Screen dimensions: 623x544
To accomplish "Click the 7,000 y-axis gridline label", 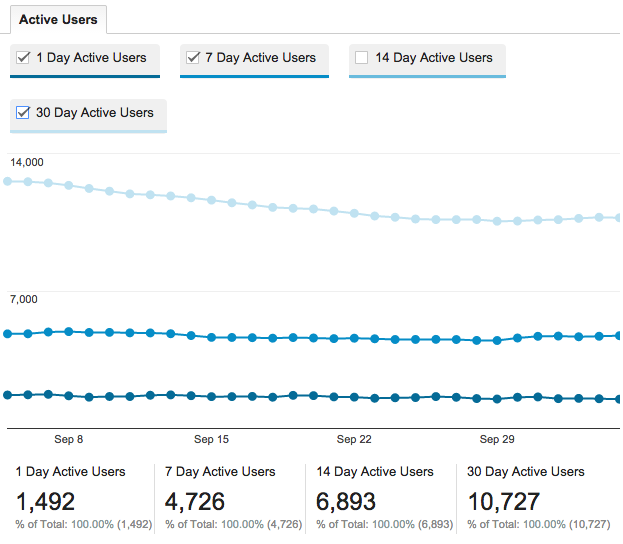I will (24, 299).
